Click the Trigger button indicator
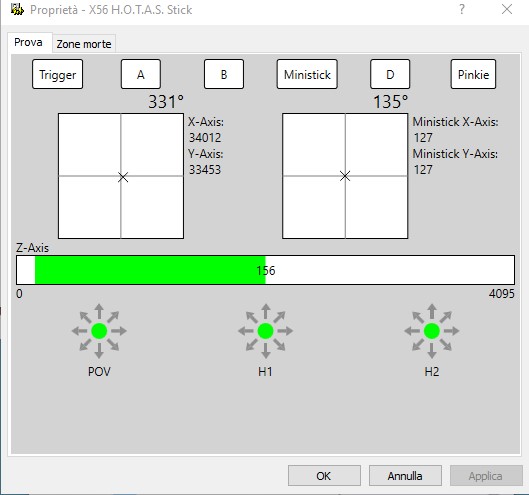Viewport: 529px width, 495px height. (x=57, y=74)
